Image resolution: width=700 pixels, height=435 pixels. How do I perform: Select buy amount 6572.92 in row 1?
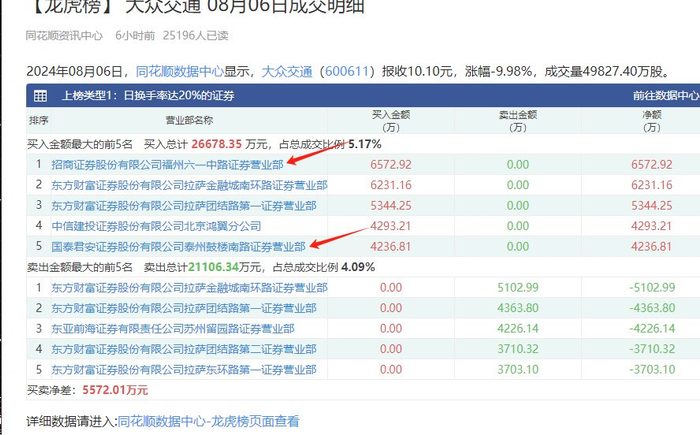391,165
